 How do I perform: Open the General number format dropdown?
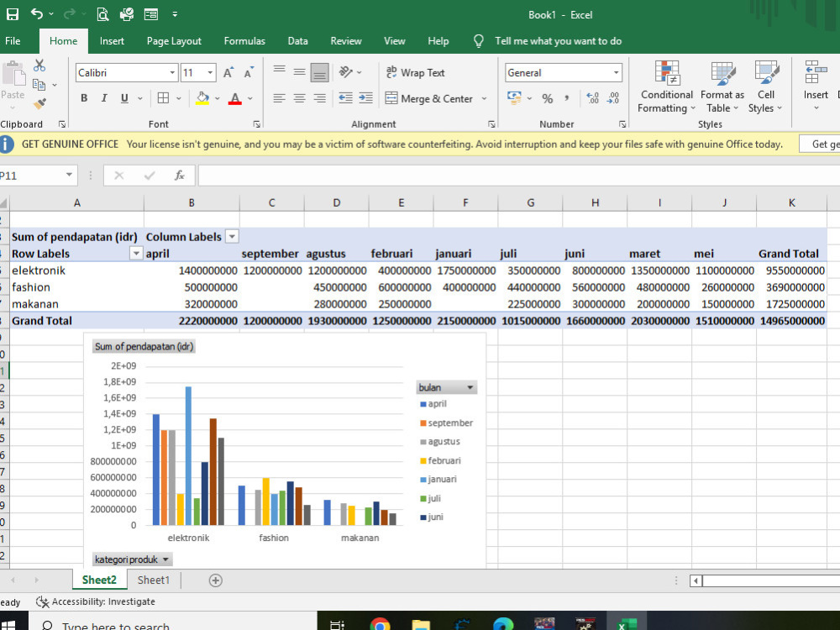(x=616, y=73)
